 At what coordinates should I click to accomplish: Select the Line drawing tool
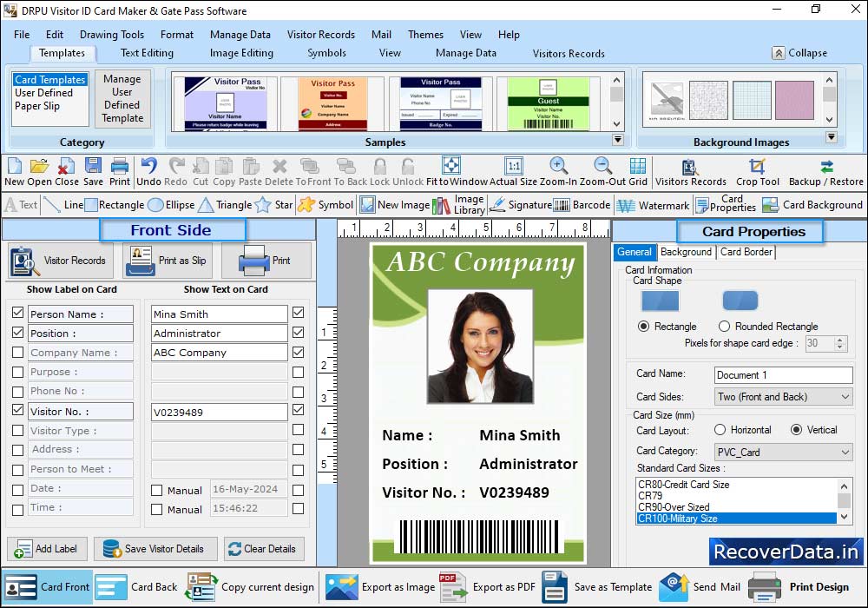(x=63, y=205)
